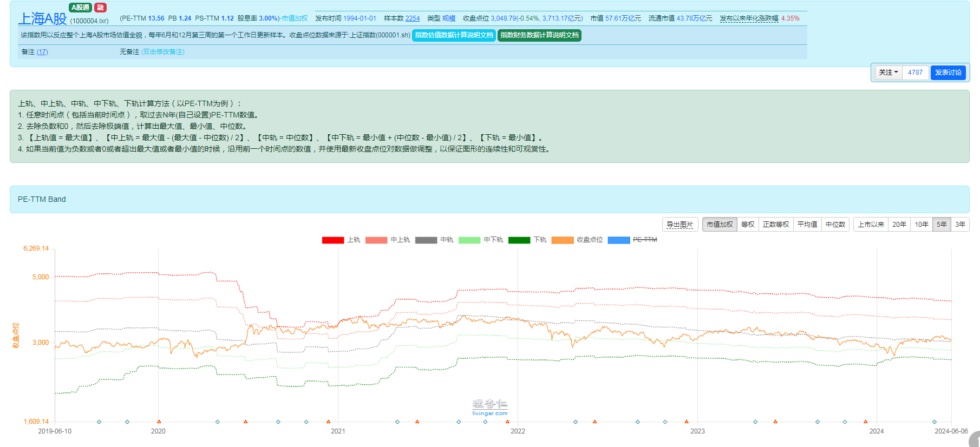Open 指数财务数据计算说明文档
Viewport: 980px width, 447px height.
click(539, 35)
